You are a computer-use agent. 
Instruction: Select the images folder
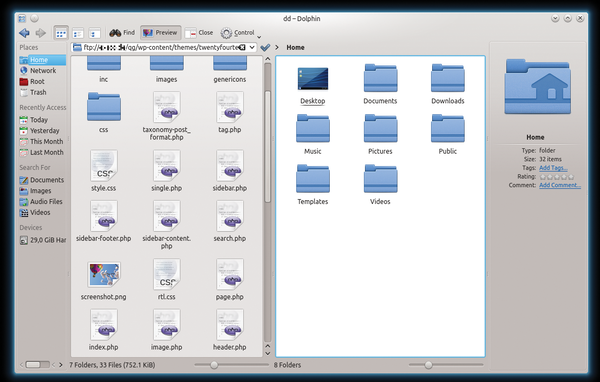166,69
